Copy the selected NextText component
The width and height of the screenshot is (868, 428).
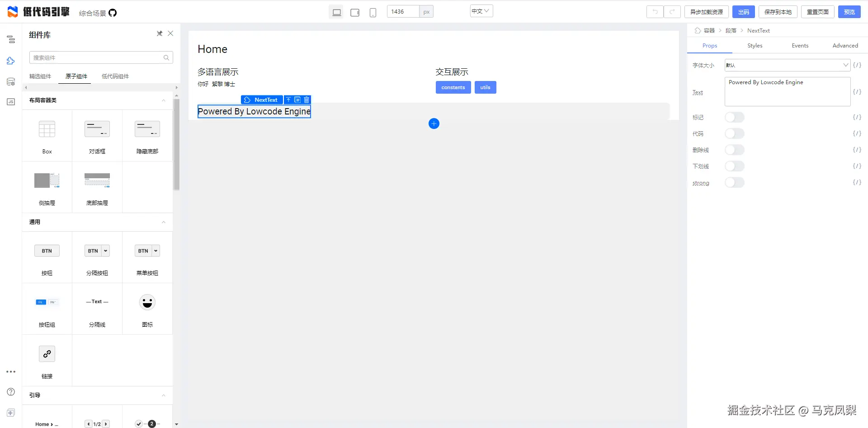[x=297, y=100]
